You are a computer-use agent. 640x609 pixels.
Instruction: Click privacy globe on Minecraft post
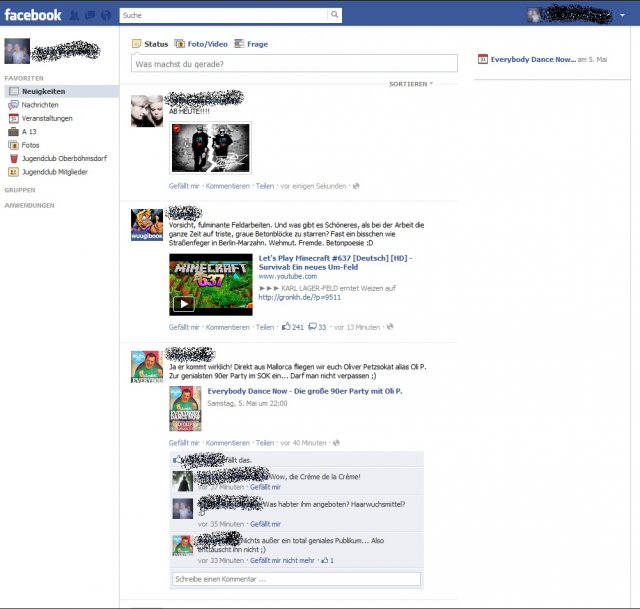point(390,327)
